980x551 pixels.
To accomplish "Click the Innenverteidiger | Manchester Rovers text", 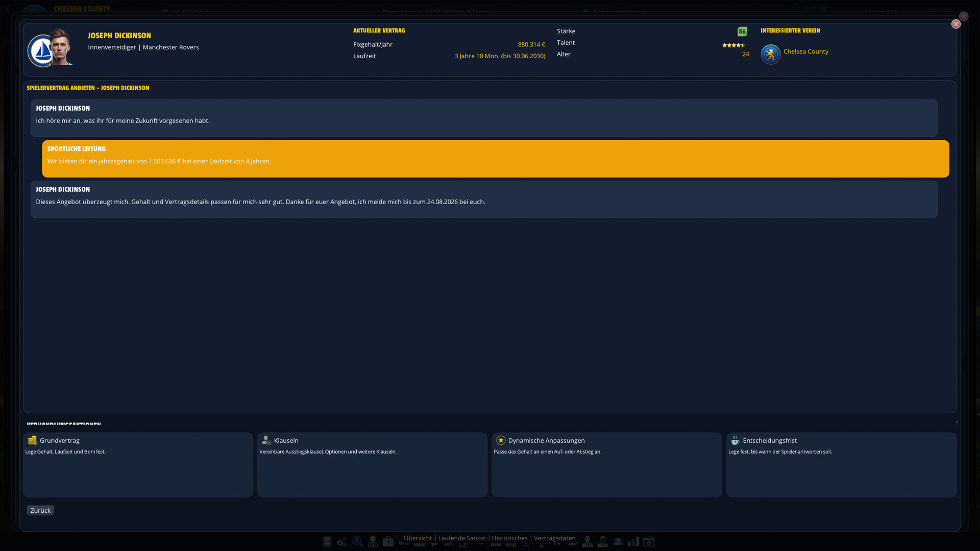I will tap(143, 47).
